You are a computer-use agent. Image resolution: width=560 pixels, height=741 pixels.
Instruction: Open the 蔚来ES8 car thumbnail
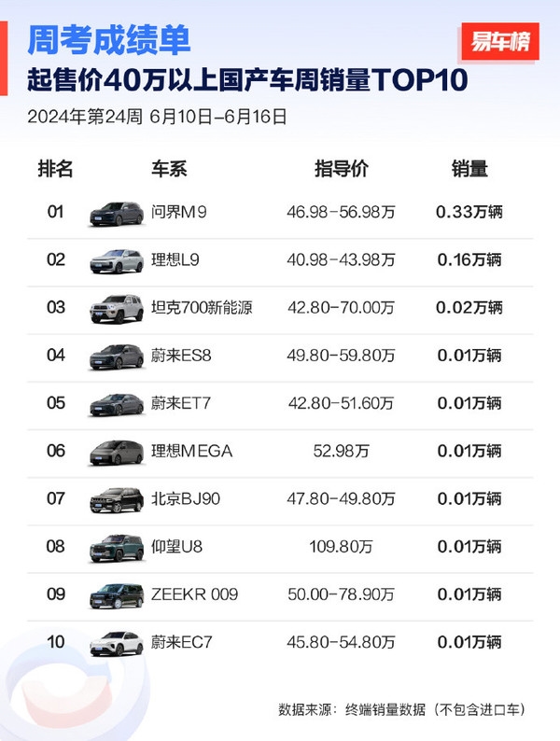point(117,357)
